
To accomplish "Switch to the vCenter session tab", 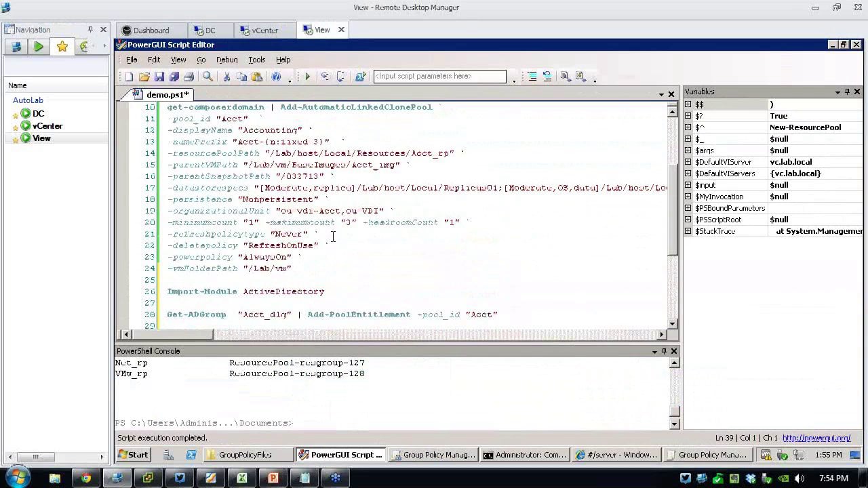I will click(x=265, y=30).
